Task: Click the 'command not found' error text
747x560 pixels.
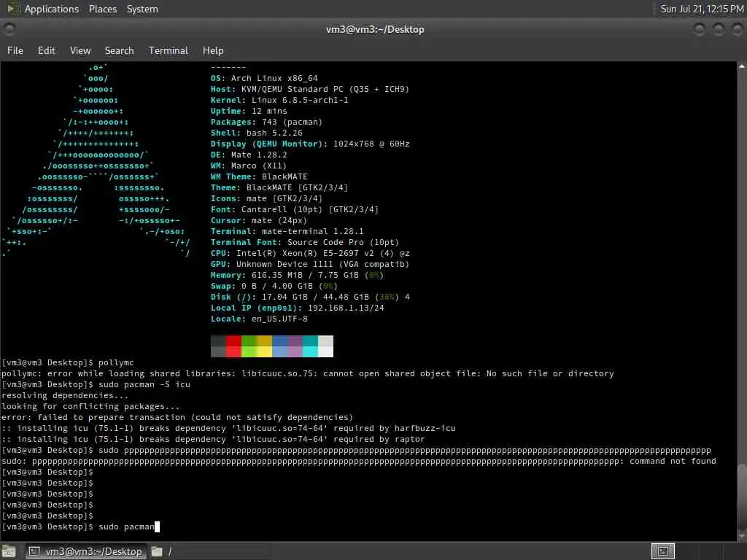Action: point(672,461)
